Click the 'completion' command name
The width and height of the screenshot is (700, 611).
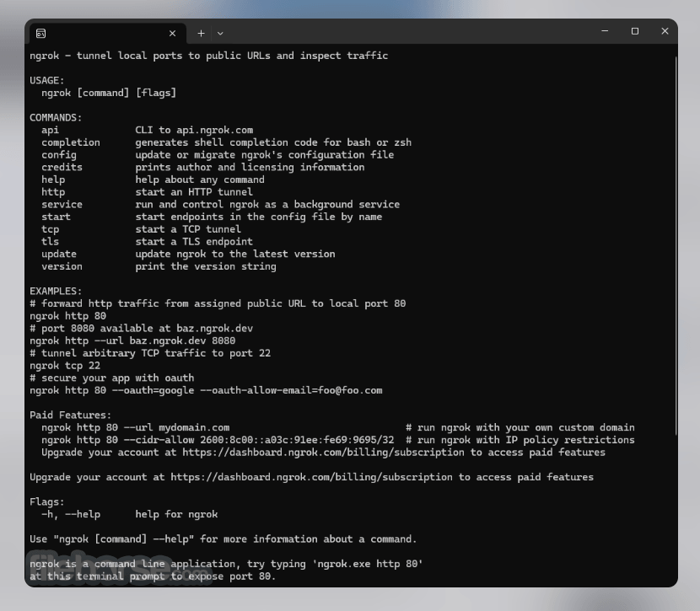(71, 142)
